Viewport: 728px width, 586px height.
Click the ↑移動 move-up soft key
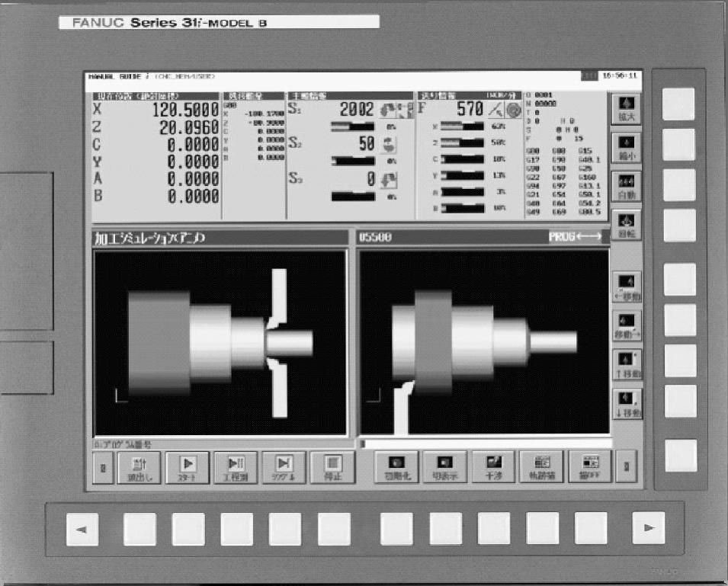(x=627, y=365)
